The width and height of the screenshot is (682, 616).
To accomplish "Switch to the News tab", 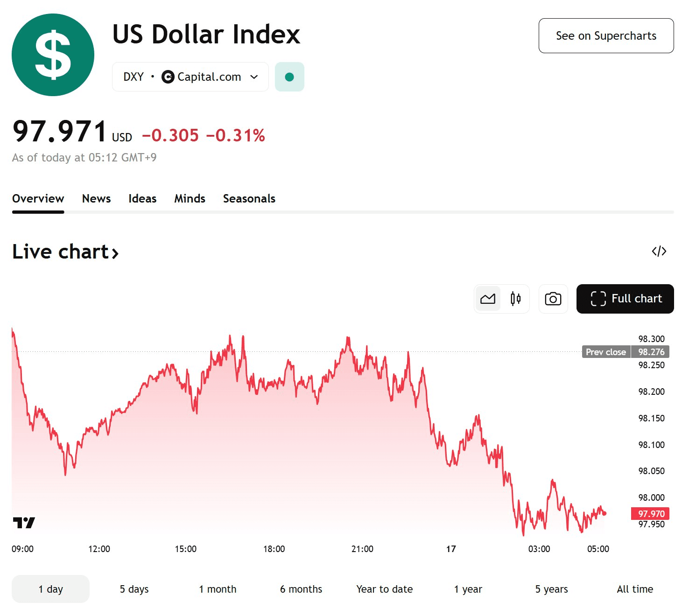I will pyautogui.click(x=96, y=199).
